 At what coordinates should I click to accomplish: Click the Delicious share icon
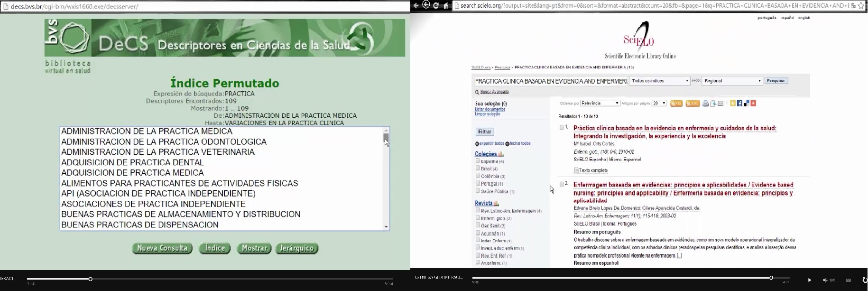pos(747,103)
